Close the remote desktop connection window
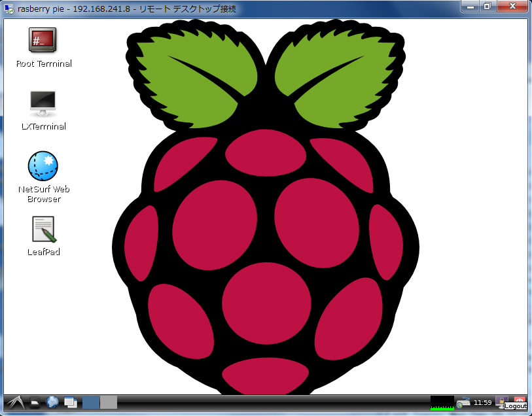 [512, 7]
